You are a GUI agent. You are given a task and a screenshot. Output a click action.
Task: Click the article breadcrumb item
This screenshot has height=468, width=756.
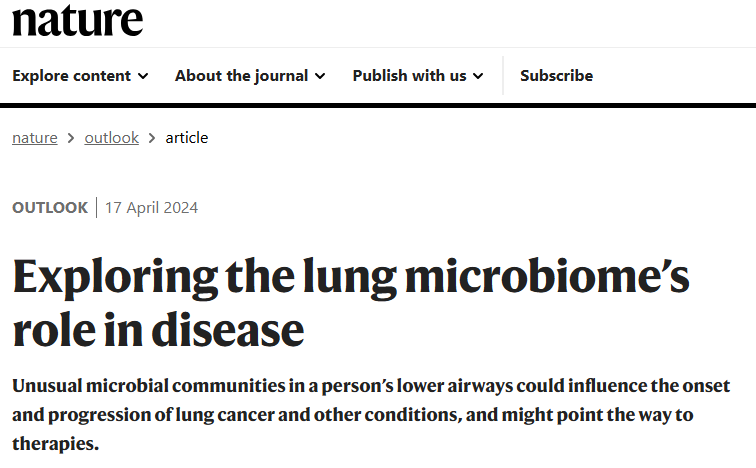coord(187,138)
